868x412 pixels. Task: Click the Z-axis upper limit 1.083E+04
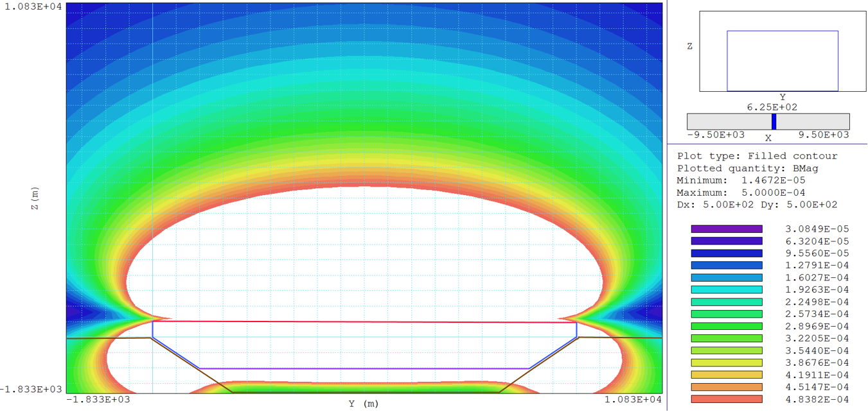click(x=34, y=7)
